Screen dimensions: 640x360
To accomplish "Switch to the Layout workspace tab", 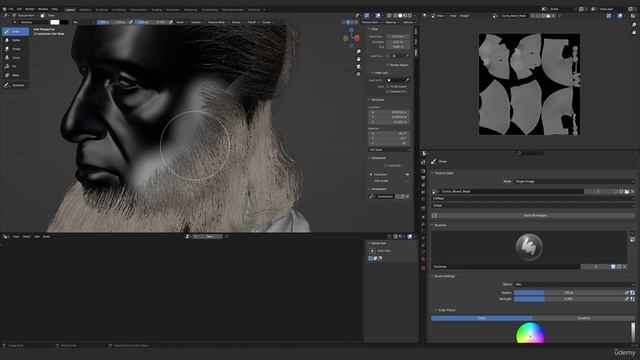I will [x=70, y=9].
